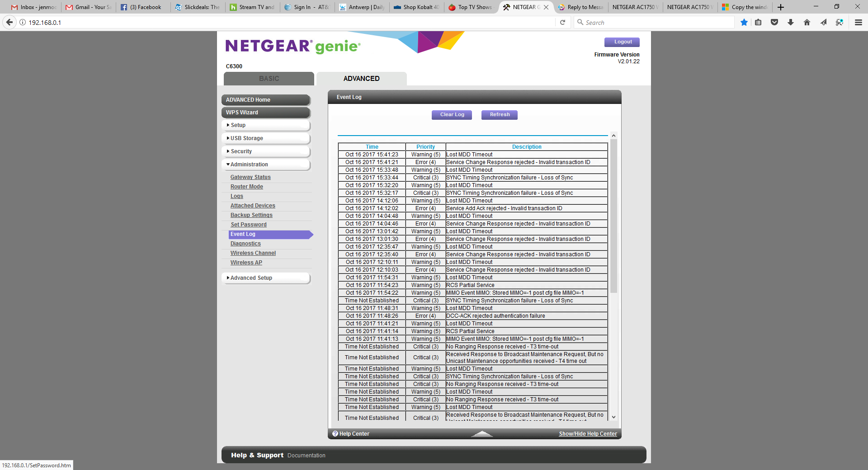Viewport: 868px width, 470px height.
Task: Open the Firefox hamburger menu
Action: 858,22
